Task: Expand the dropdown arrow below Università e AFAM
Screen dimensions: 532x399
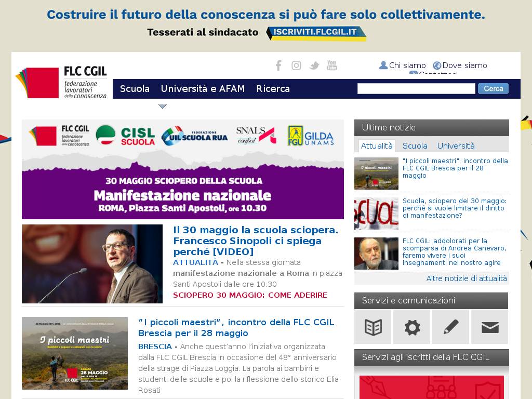Action: pos(163,107)
